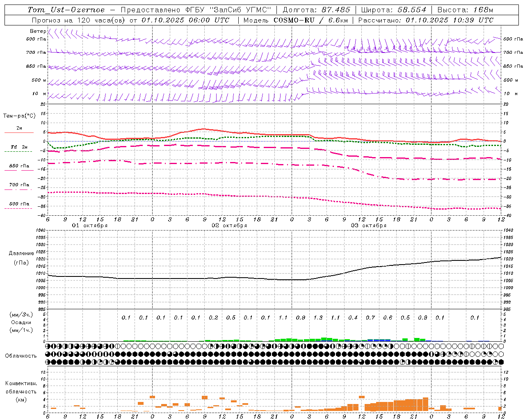Click the red line sample under the 2м legend
525x420 pixels.
[19, 132]
